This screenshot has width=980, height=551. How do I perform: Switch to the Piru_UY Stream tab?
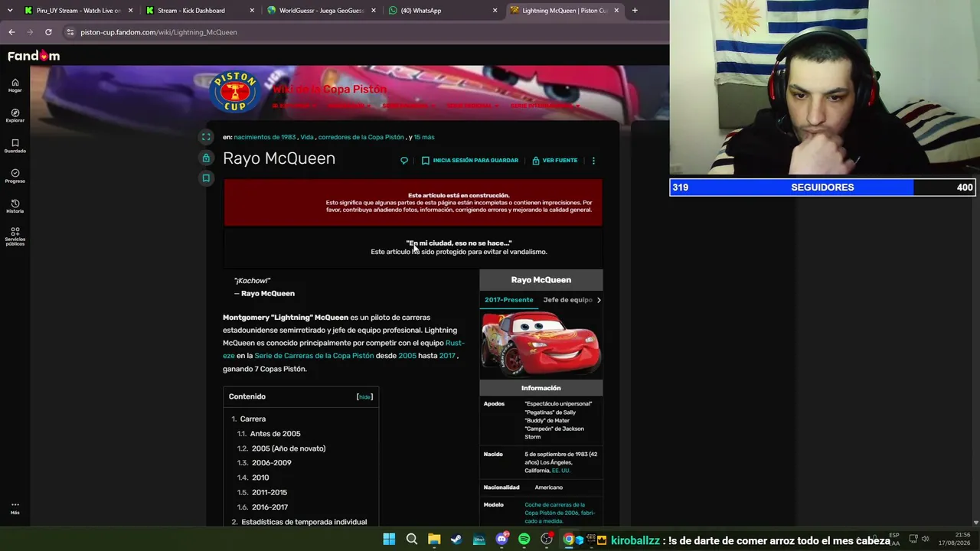point(78,11)
